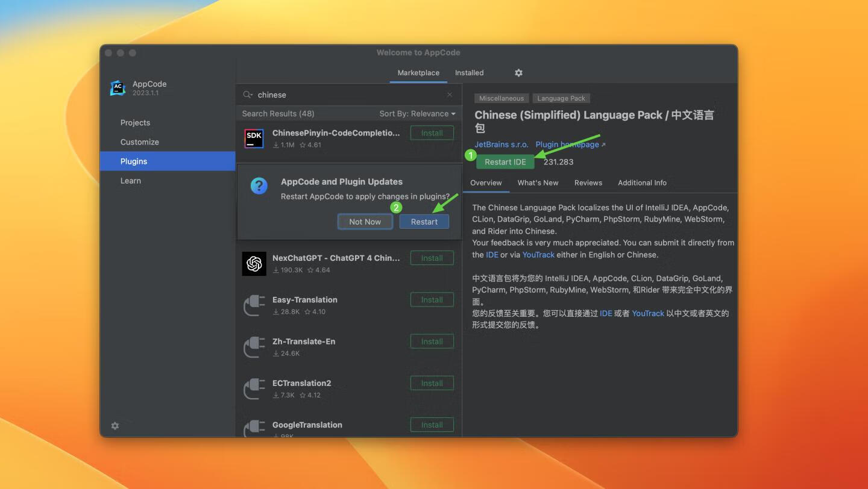The width and height of the screenshot is (868, 489).
Task: Clear the plugin search field
Action: [x=450, y=95]
